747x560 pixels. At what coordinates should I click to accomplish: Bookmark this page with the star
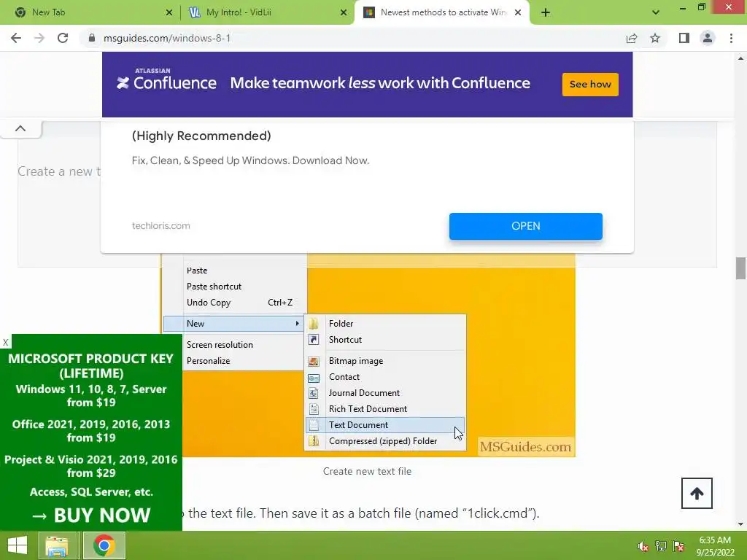(656, 38)
